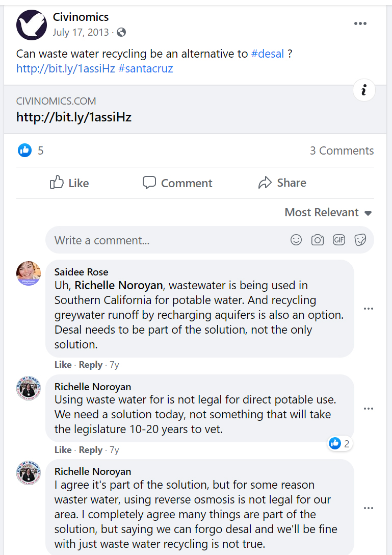Open the post options three-dot menu

point(360,24)
